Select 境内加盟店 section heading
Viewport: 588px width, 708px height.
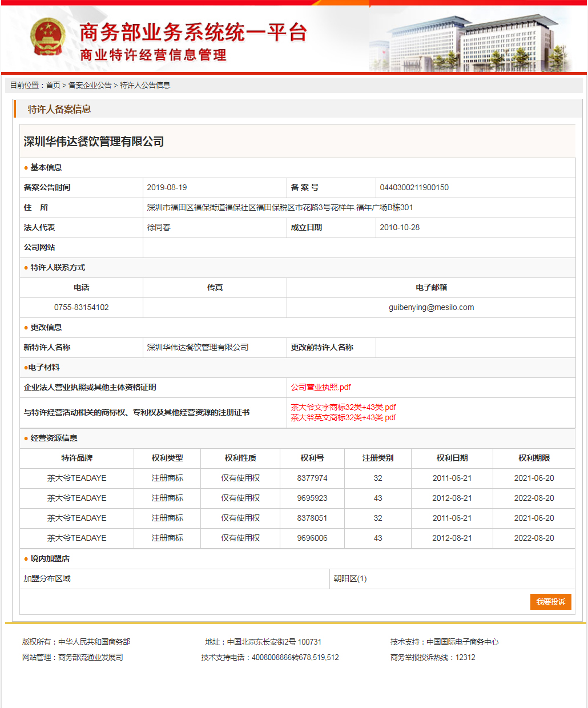pyautogui.click(x=50, y=558)
